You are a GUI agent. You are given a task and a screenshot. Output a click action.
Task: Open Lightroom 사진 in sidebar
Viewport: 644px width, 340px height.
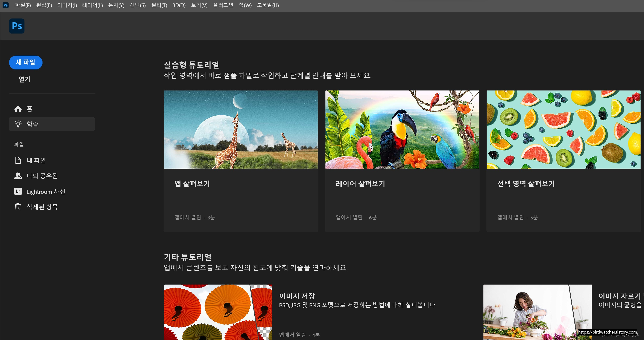52,191
